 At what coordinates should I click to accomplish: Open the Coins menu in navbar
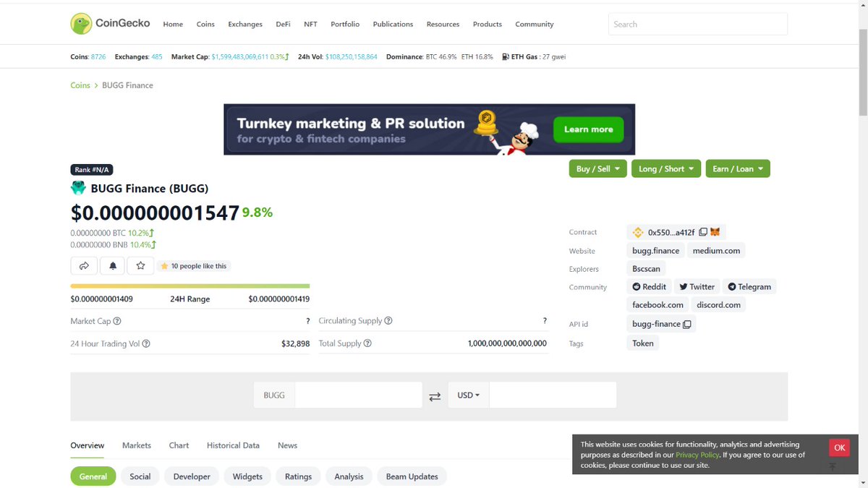click(205, 24)
